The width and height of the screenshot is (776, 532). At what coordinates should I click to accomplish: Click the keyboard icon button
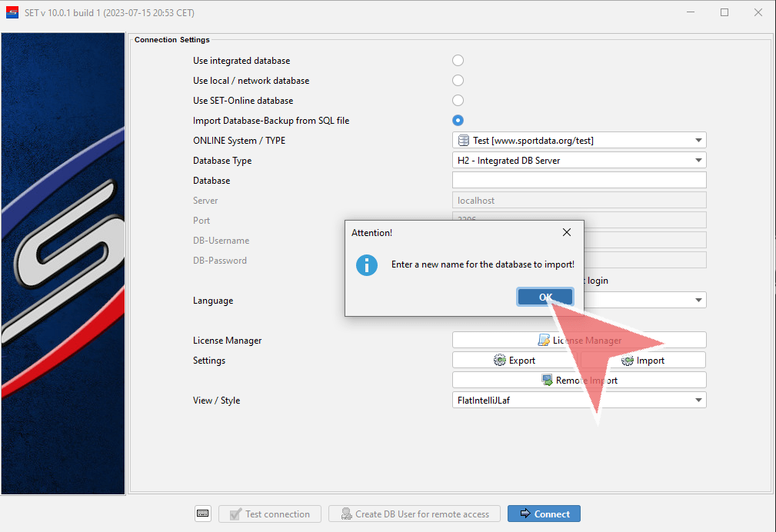pos(202,514)
